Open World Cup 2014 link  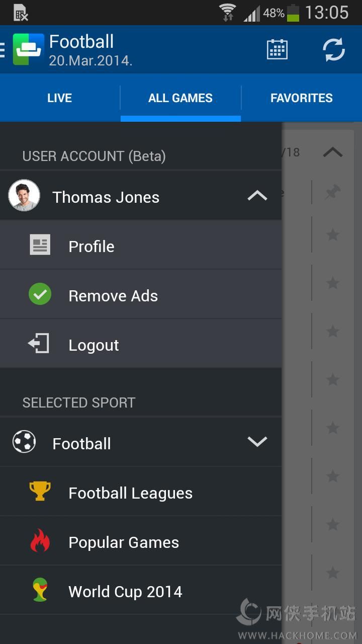[x=125, y=592]
